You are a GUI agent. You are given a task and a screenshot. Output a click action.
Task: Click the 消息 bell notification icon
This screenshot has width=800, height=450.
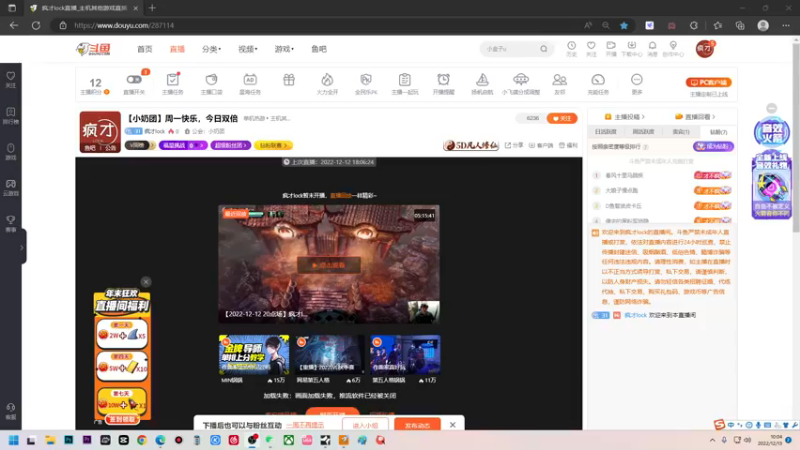652,46
